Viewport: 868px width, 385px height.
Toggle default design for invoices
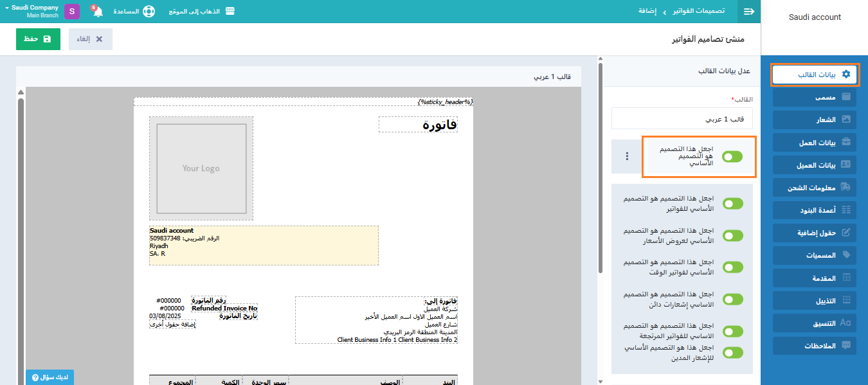pyautogui.click(x=732, y=204)
